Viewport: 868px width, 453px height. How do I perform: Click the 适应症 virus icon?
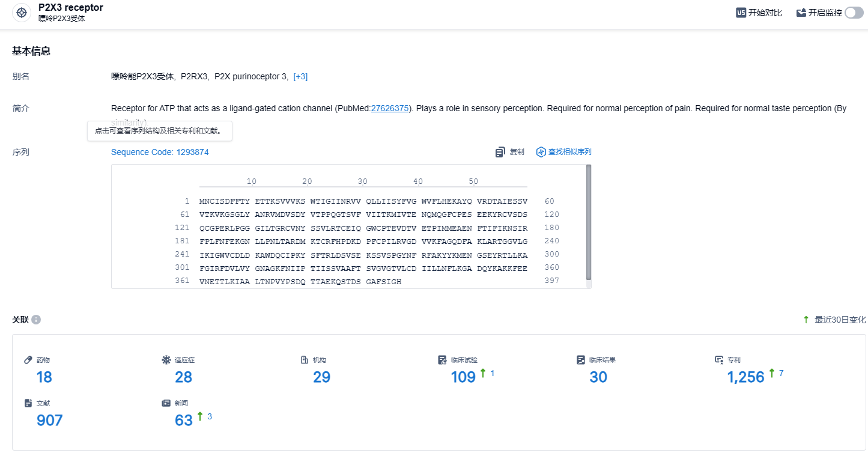(166, 360)
